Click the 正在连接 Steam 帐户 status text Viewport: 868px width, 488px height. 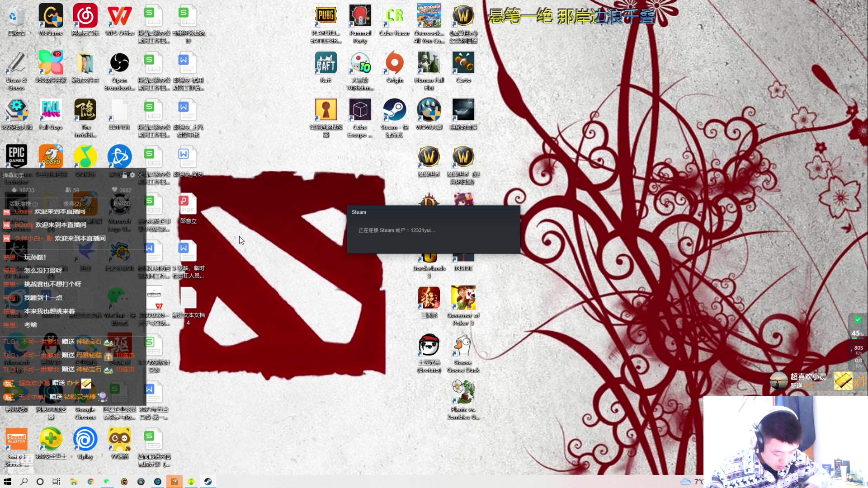coord(396,230)
